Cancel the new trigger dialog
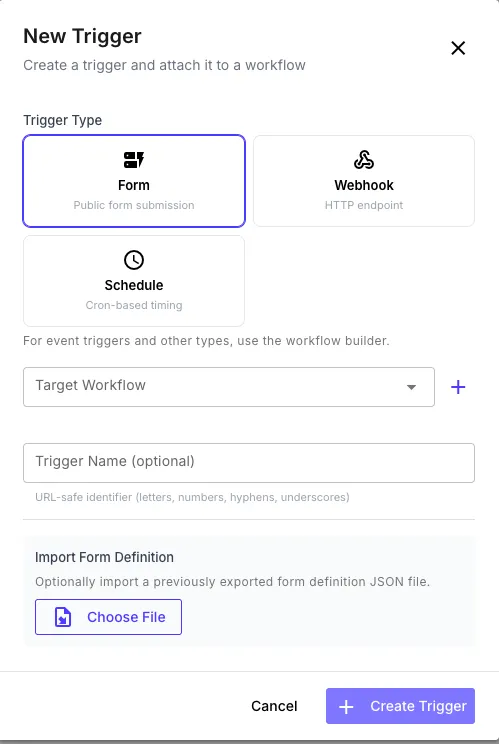The image size is (499, 744). [274, 706]
